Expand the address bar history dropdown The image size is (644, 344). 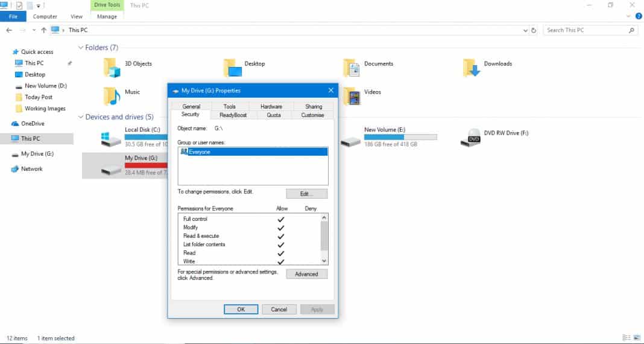[525, 30]
